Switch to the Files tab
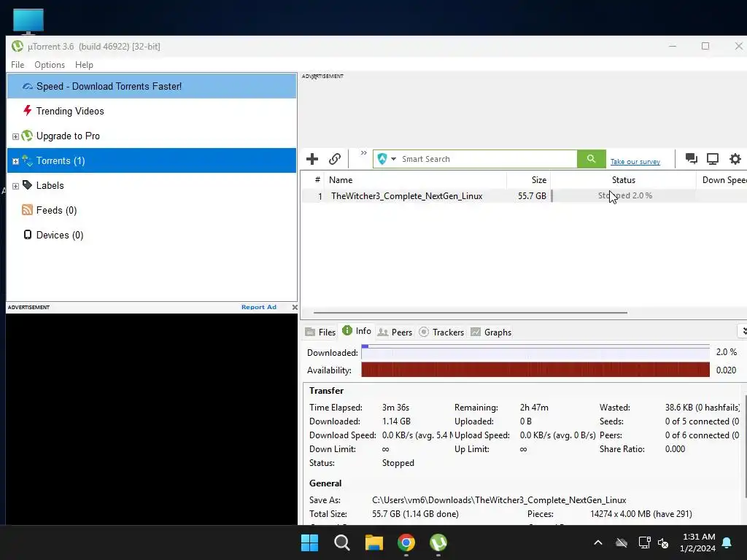This screenshot has width=747, height=560. (320, 332)
